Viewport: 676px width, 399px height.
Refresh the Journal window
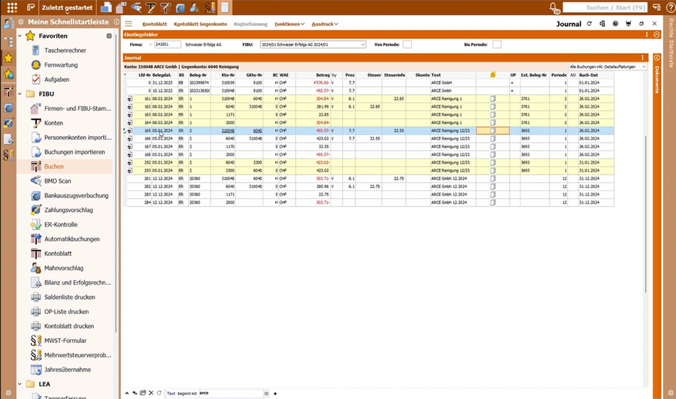(589, 24)
